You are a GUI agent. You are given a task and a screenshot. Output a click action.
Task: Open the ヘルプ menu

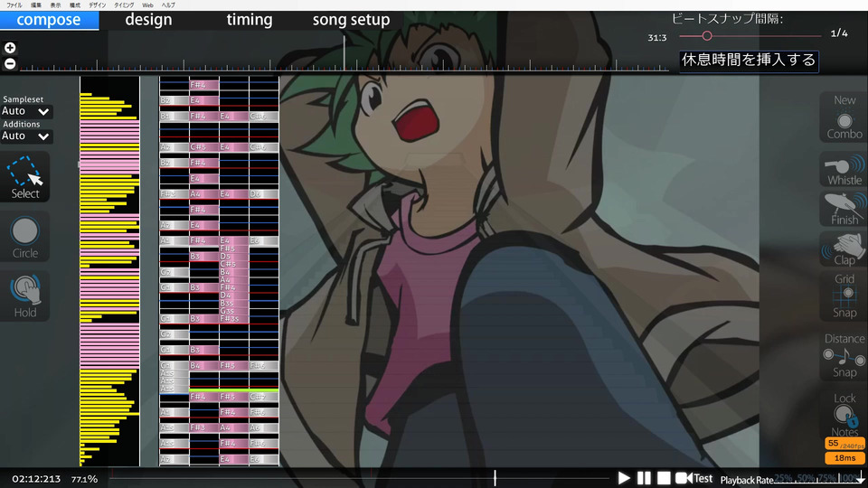coord(168,5)
